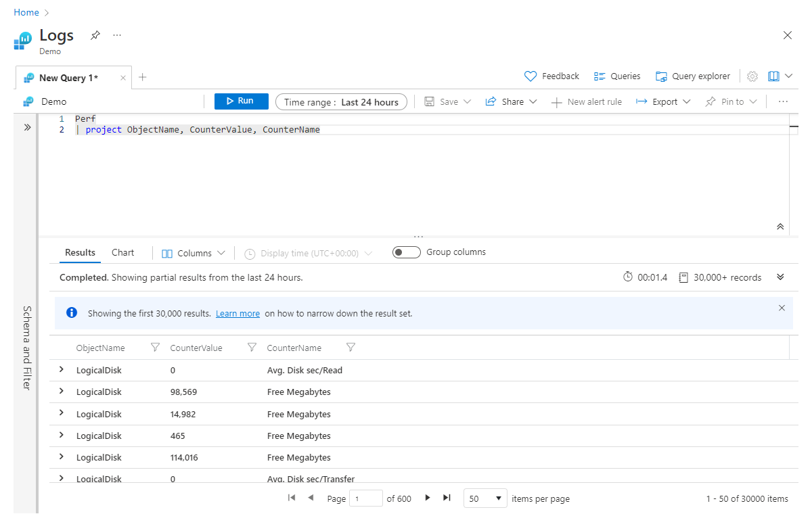Switch to the Chart tab
812x514 pixels.
point(123,252)
